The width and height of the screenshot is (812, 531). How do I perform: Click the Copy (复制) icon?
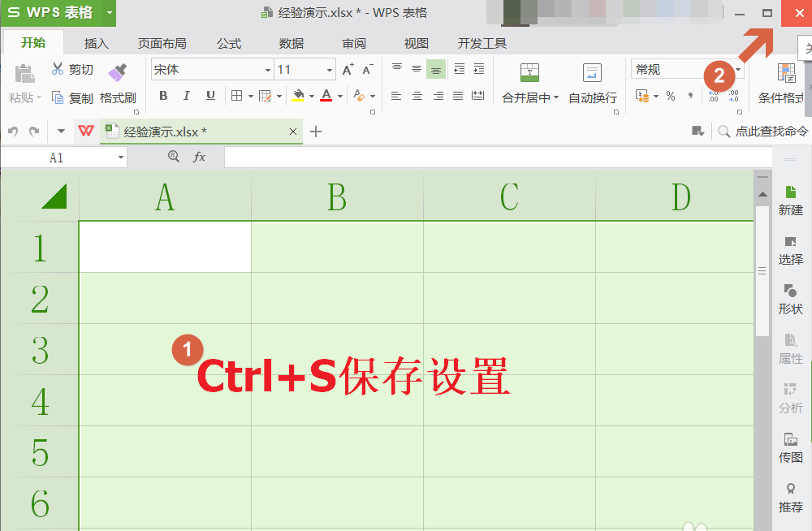[58, 98]
